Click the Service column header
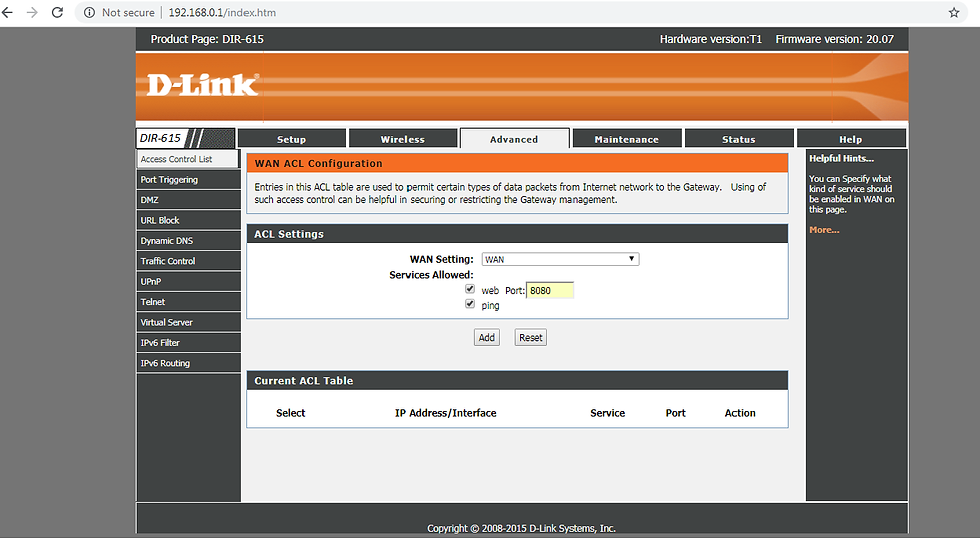The image size is (980, 545). click(x=608, y=413)
